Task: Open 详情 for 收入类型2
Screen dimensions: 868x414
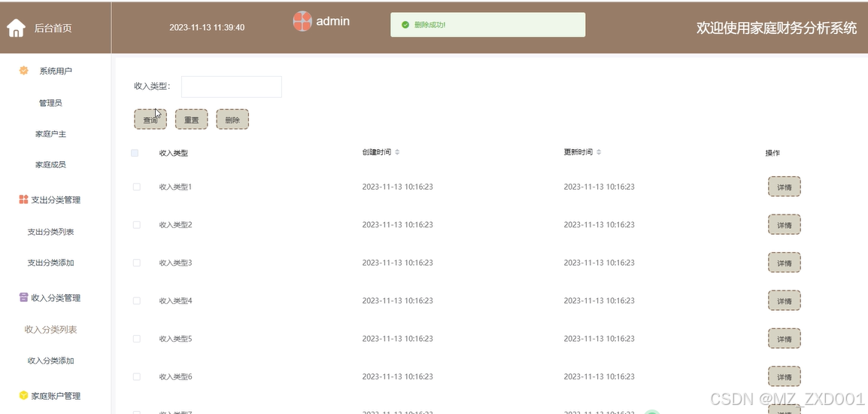Action: click(784, 224)
